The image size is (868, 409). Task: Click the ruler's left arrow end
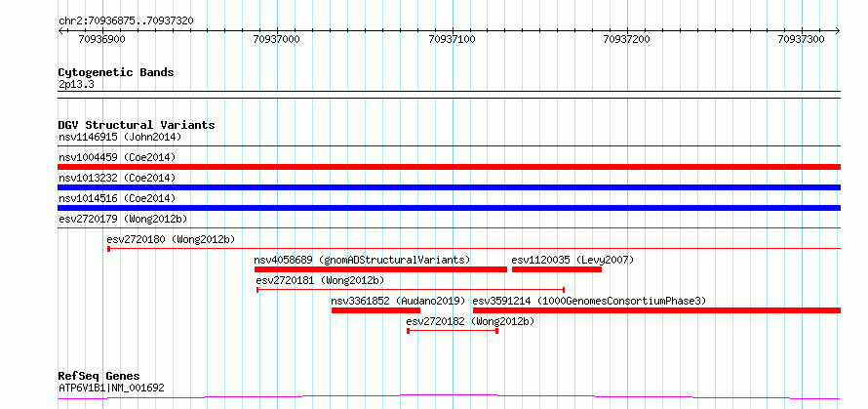coord(60,31)
